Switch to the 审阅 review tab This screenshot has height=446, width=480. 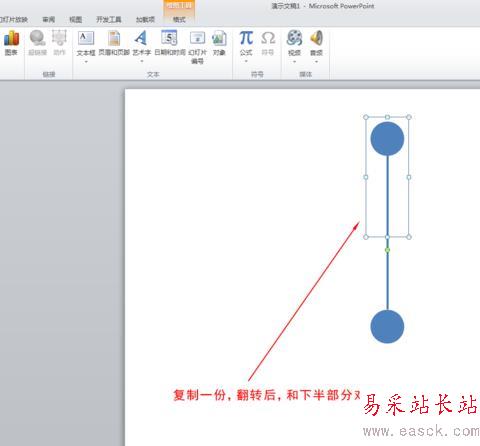coord(49,20)
